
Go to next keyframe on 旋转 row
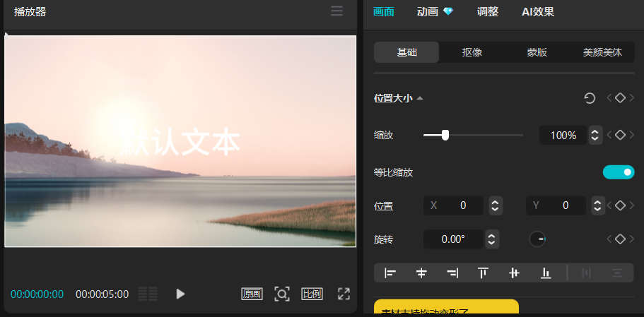(x=632, y=239)
